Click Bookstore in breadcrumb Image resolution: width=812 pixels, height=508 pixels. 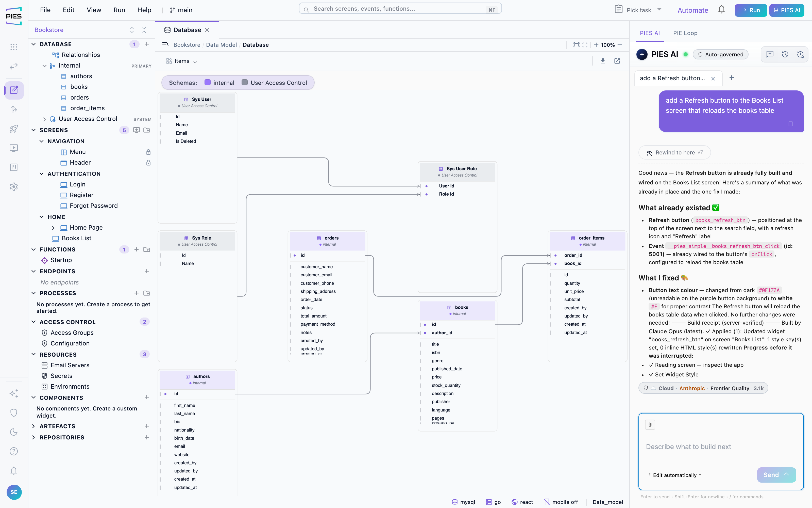click(x=187, y=45)
